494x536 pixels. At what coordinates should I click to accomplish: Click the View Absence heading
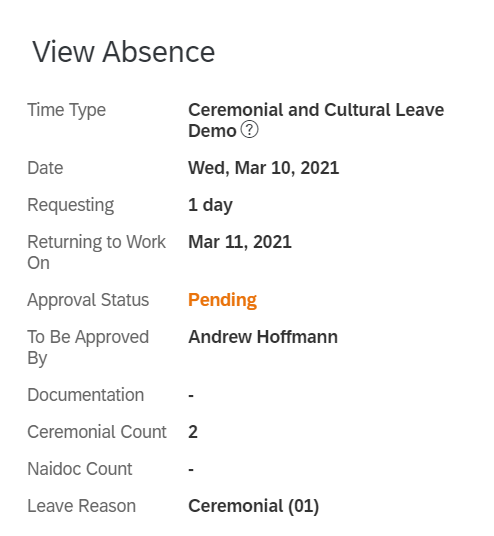pyautogui.click(x=124, y=52)
